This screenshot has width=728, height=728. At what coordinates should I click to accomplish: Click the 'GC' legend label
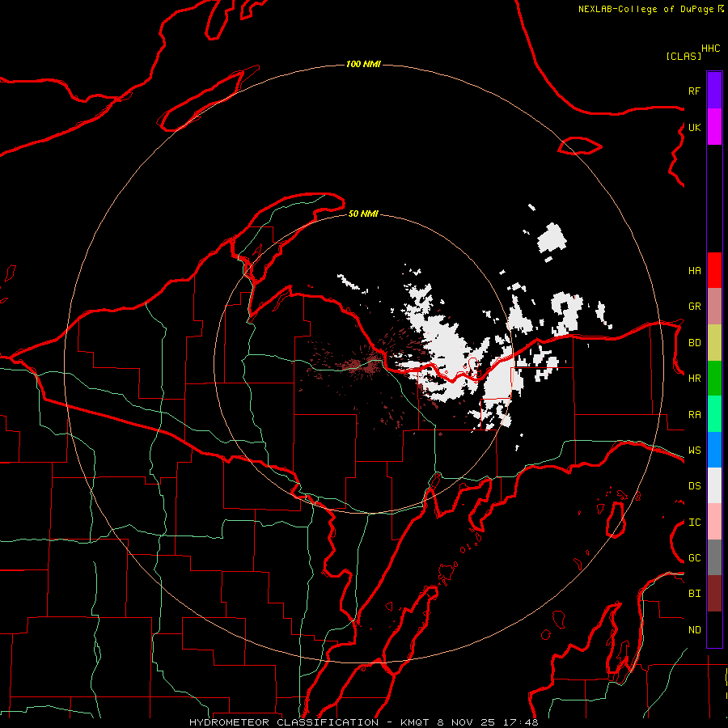(x=694, y=558)
